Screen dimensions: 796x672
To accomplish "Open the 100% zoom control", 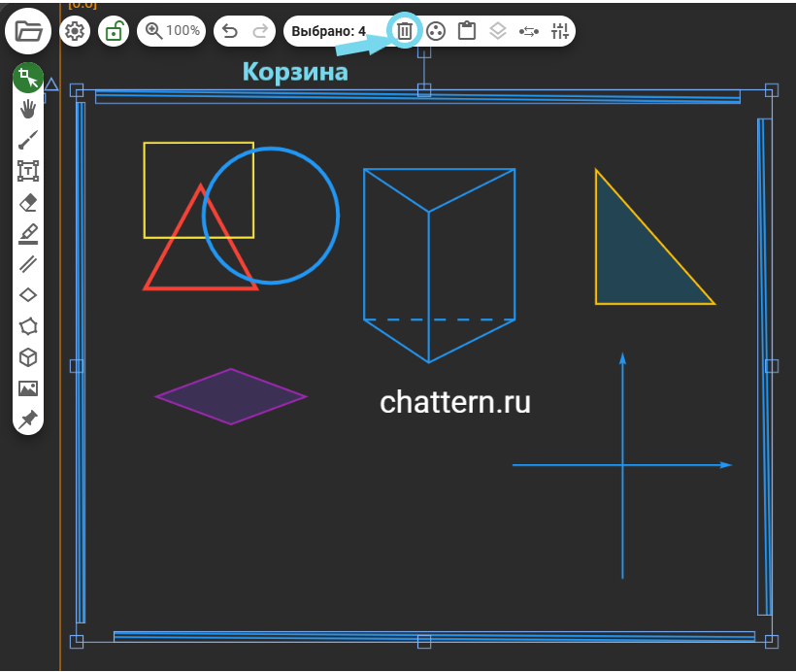I will tap(172, 31).
